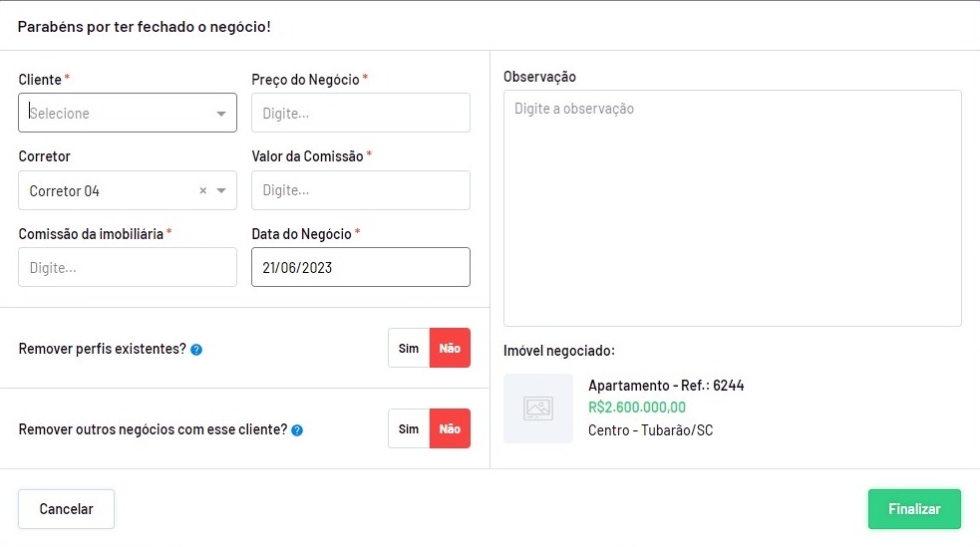The image size is (980, 547).
Task: Click the Observação text area
Action: coord(732,208)
